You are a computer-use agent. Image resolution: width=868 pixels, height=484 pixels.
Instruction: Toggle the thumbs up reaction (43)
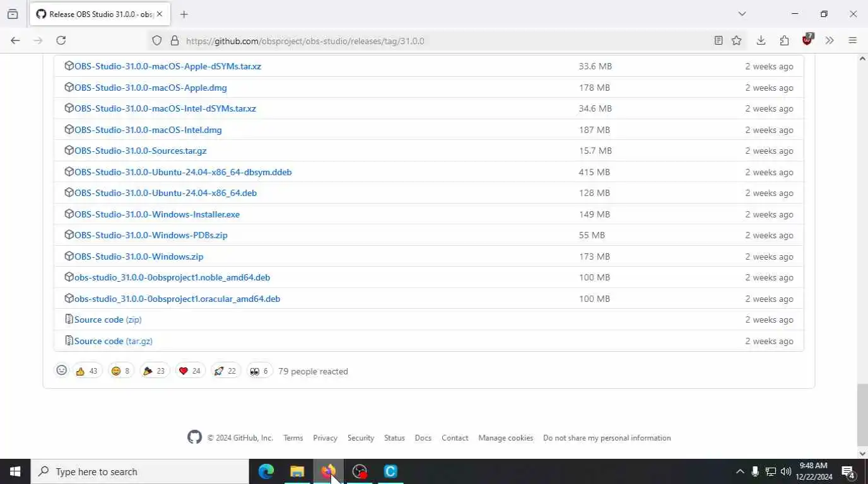87,371
